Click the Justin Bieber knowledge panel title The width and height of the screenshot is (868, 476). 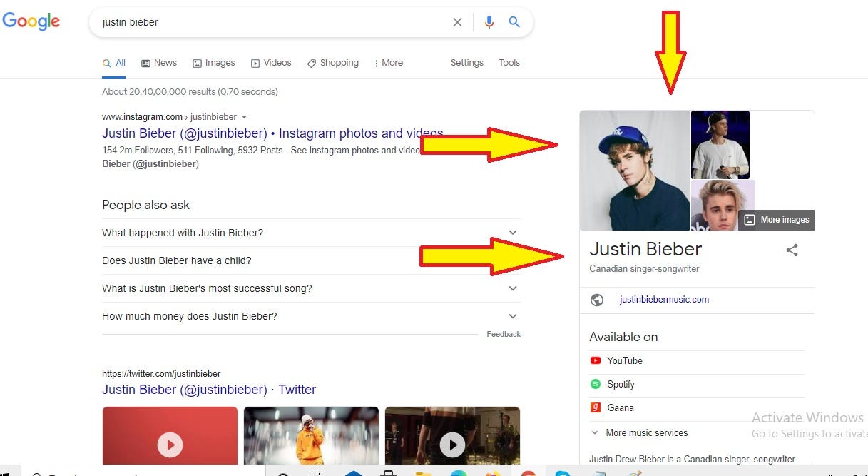[x=645, y=249]
